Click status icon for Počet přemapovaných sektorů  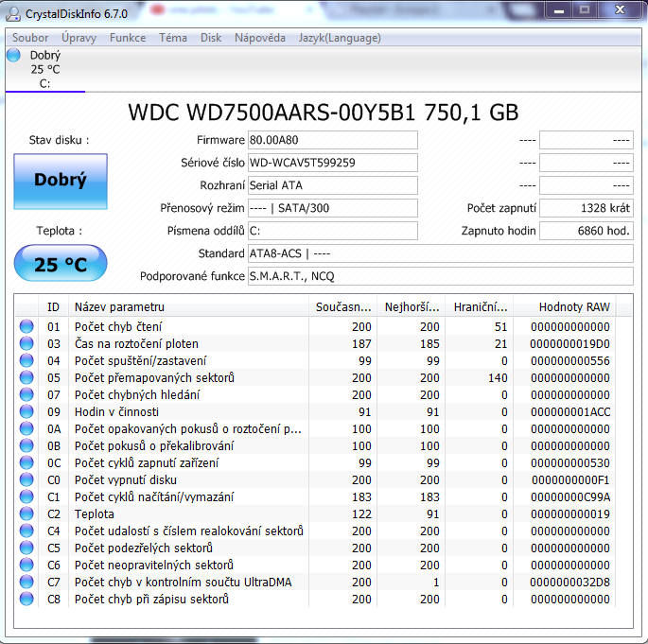26,377
